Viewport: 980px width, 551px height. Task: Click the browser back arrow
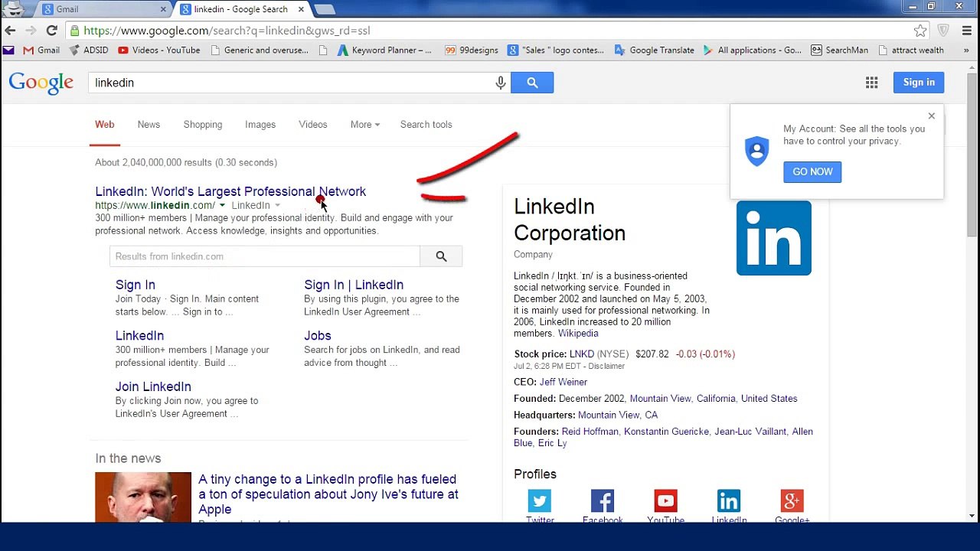(10, 31)
